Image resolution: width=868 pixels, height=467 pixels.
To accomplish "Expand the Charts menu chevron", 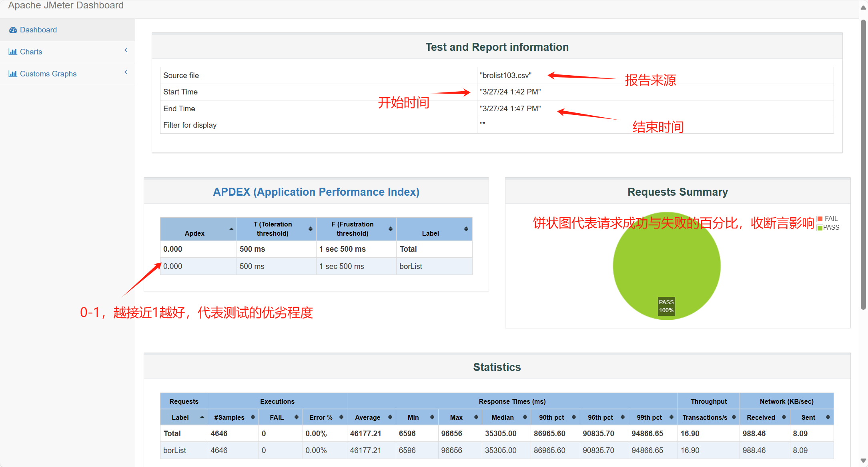I will 126,50.
